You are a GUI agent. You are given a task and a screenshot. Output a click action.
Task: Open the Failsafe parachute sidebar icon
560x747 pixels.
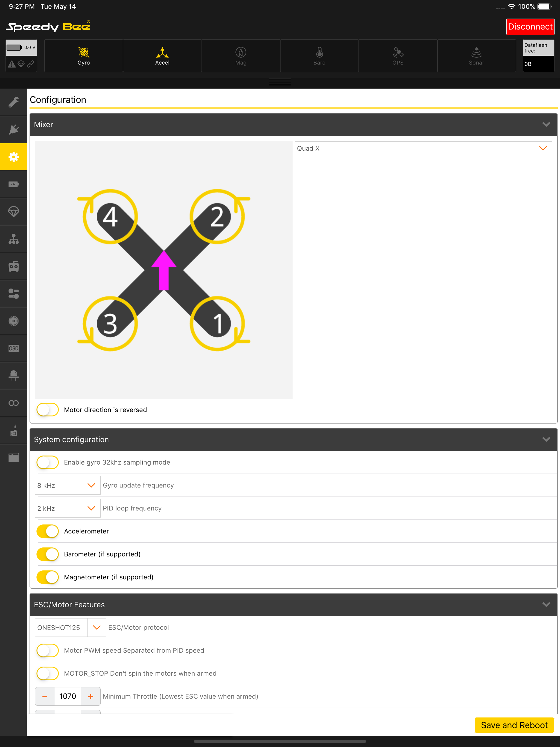(x=13, y=212)
